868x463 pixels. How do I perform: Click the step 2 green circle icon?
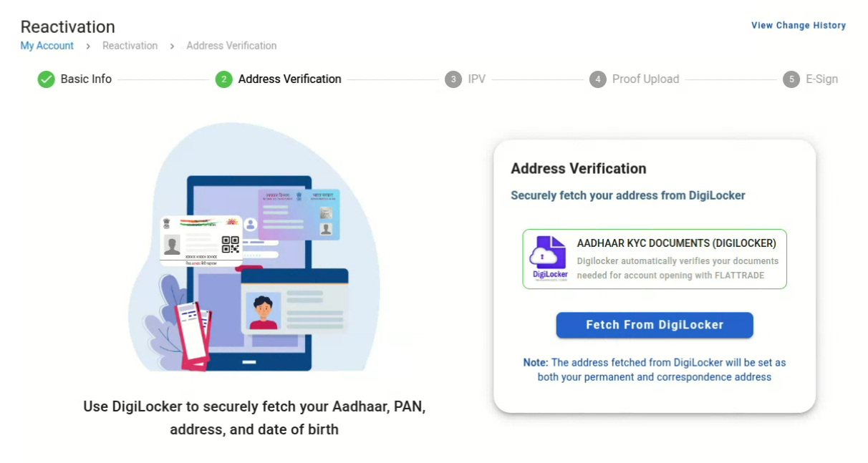tap(223, 79)
